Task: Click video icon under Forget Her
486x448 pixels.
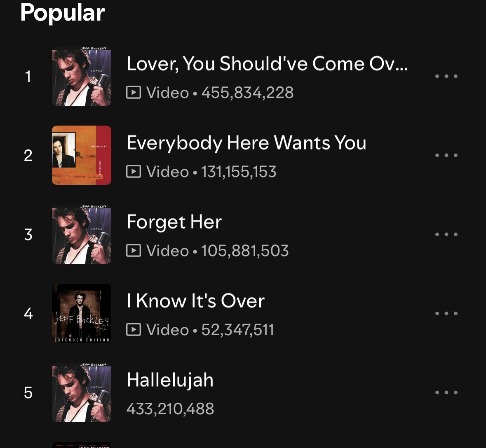Action: pyautogui.click(x=134, y=250)
